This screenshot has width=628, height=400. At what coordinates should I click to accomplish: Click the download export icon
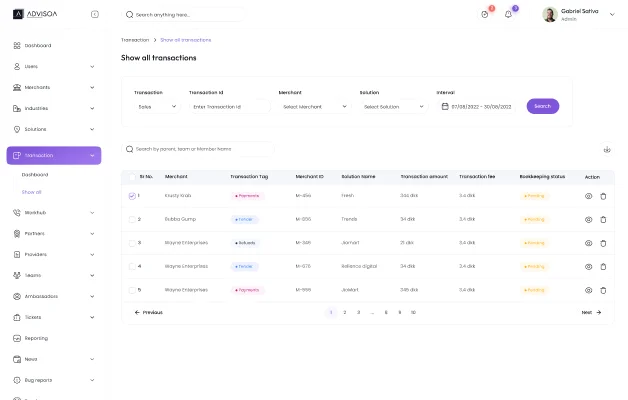coord(607,150)
